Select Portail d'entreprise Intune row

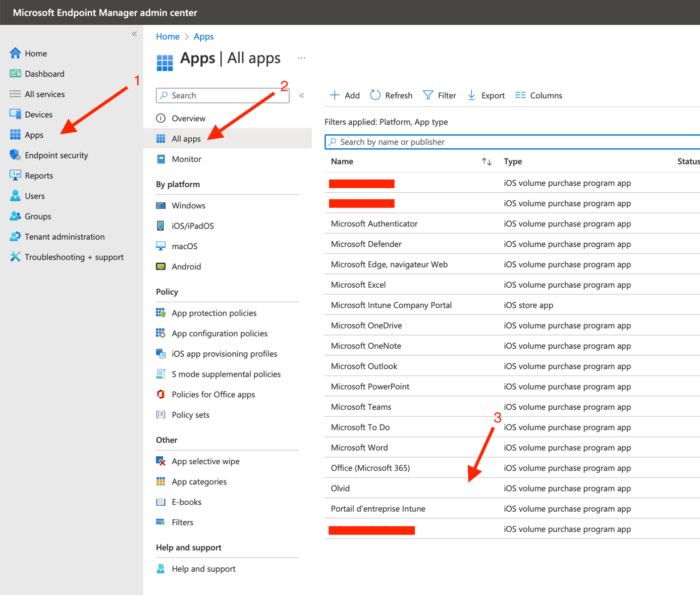[x=512, y=509]
